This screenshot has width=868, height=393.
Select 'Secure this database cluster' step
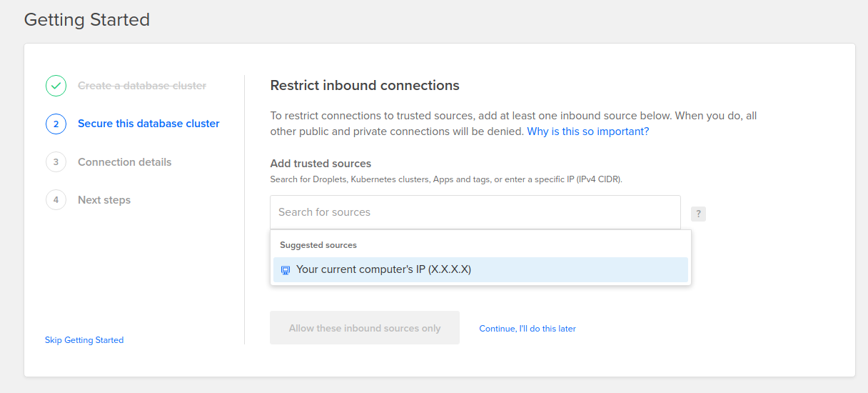pos(148,124)
